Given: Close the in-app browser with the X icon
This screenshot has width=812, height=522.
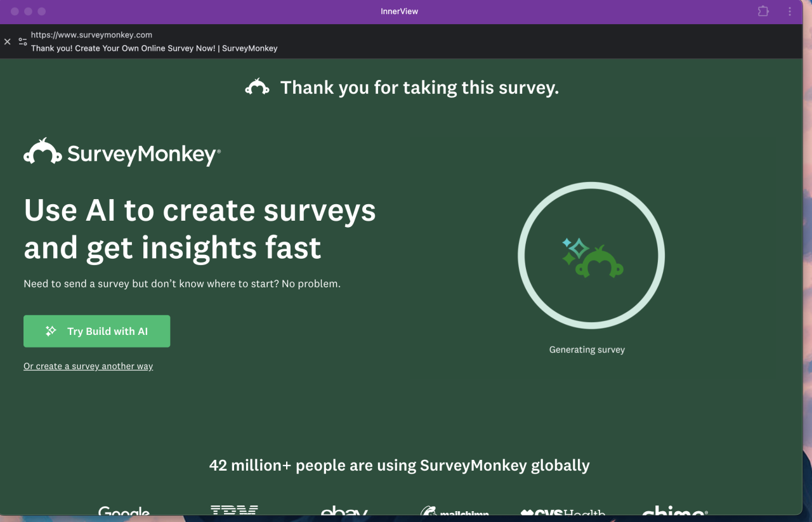Looking at the screenshot, I should click(x=8, y=42).
